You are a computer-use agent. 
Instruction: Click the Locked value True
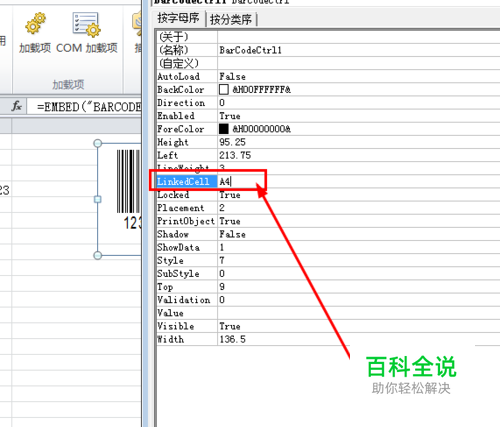tap(230, 195)
